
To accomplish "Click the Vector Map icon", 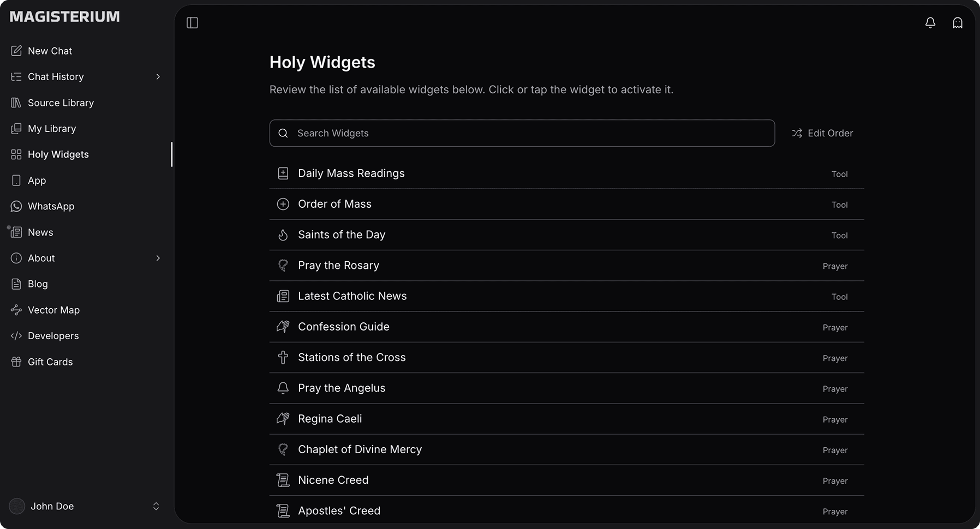I will tap(16, 310).
